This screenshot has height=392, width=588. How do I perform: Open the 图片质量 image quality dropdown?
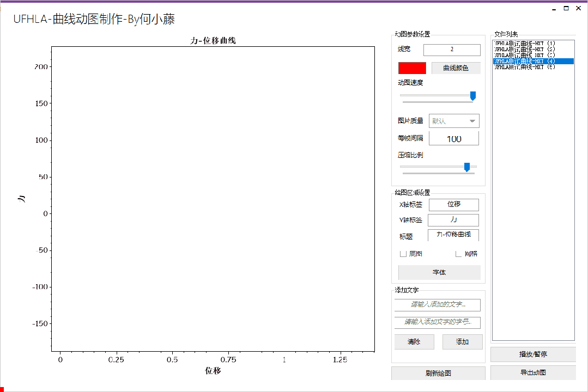pyautogui.click(x=454, y=120)
